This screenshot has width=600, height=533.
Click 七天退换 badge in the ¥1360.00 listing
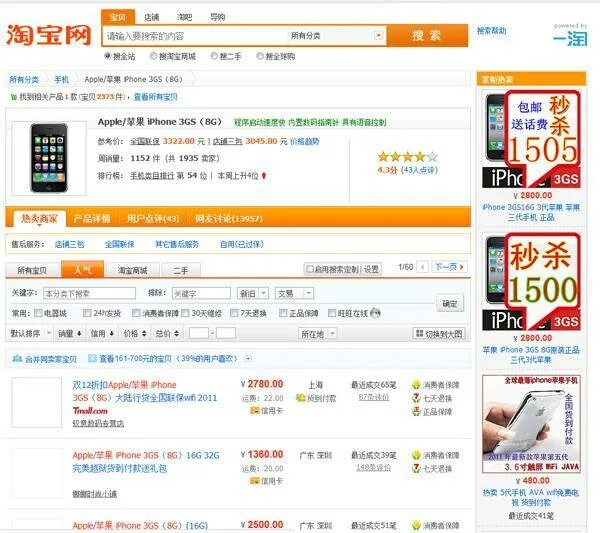click(x=416, y=468)
